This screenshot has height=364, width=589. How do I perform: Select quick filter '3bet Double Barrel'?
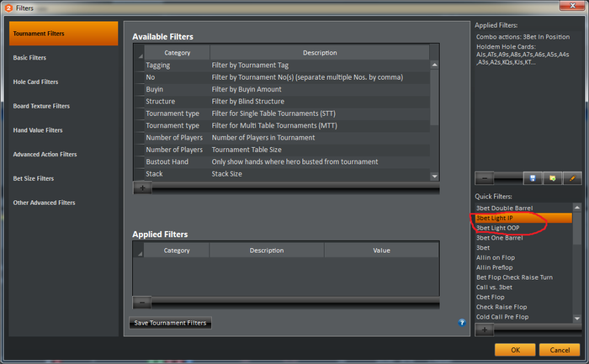coord(523,208)
